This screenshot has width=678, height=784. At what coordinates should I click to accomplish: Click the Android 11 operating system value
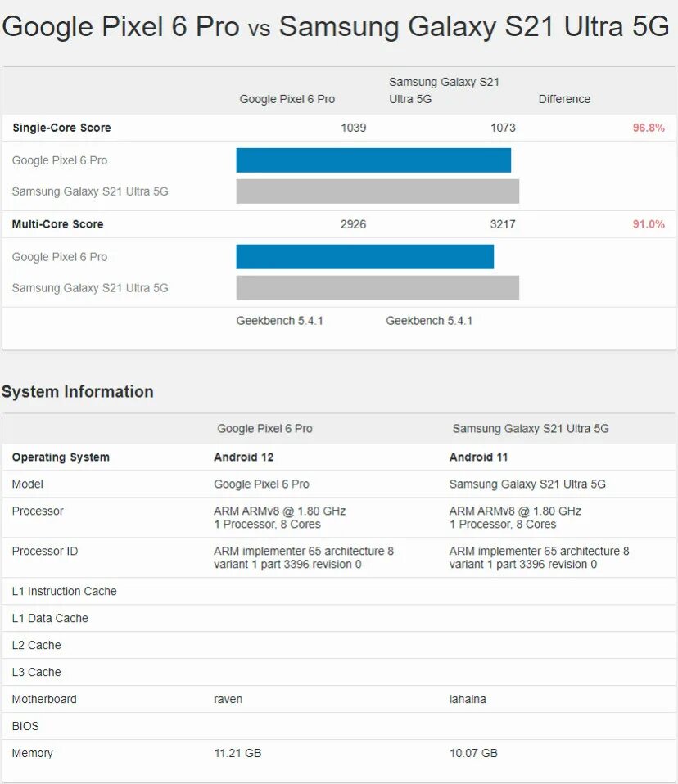click(479, 457)
